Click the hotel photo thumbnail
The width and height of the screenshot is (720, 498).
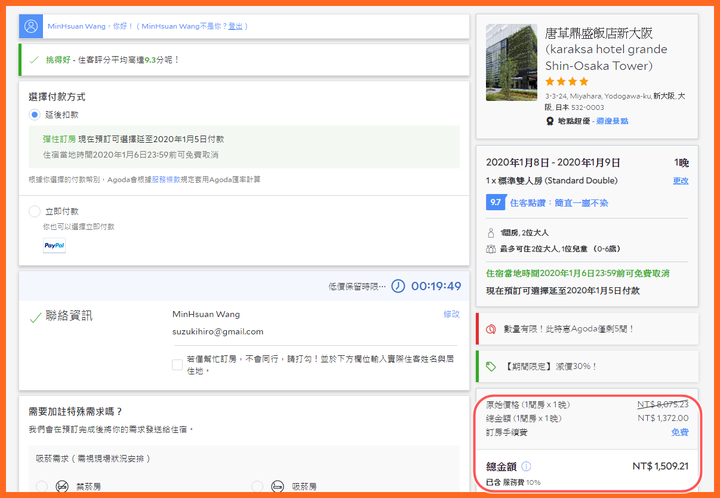pyautogui.click(x=512, y=62)
